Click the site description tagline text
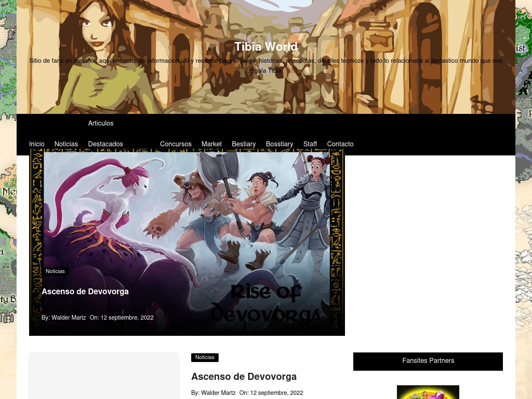This screenshot has height=399, width=532. (x=266, y=66)
